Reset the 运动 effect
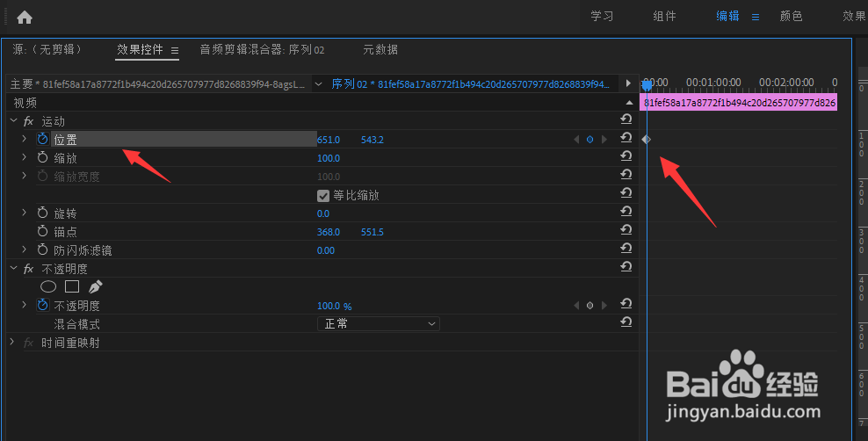Image resolution: width=868 pixels, height=441 pixels. tap(626, 119)
